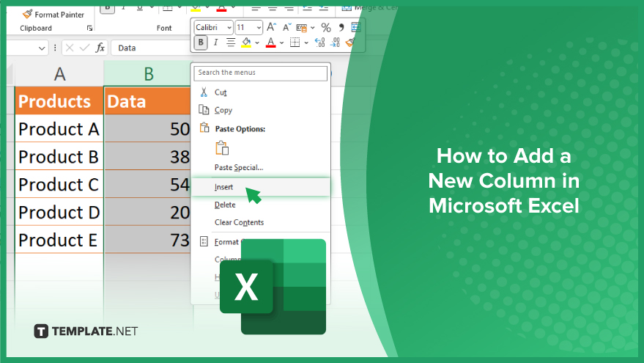
Task: Select the Product D cell
Action: pos(59,212)
